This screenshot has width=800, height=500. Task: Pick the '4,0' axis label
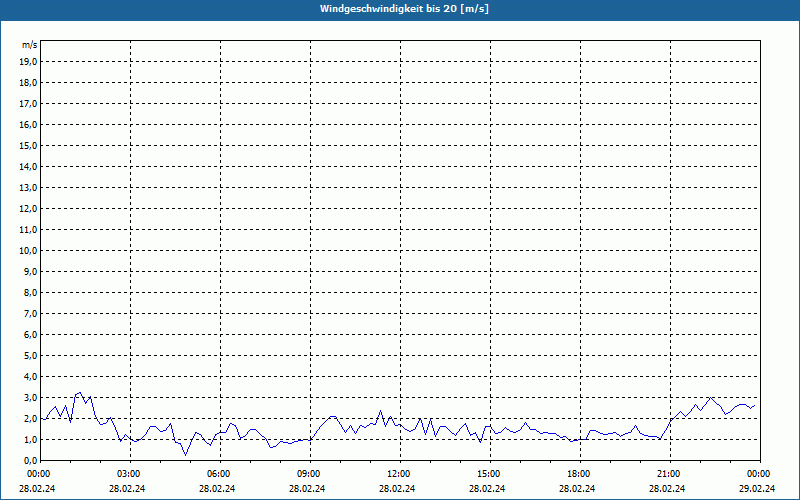(31, 377)
